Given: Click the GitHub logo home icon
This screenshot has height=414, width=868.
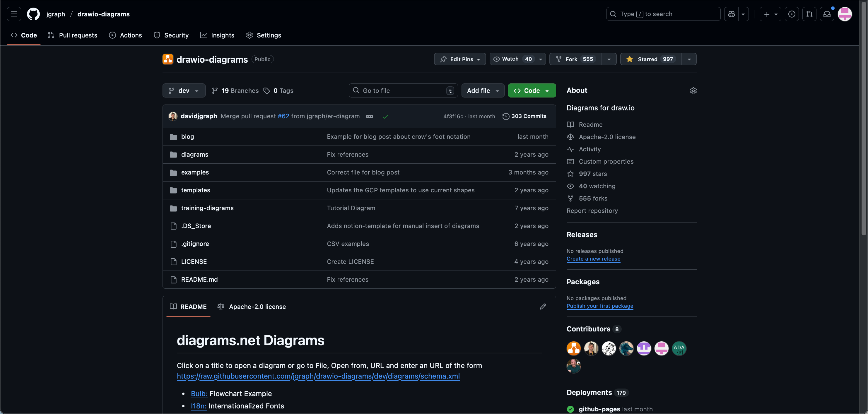Looking at the screenshot, I should click(33, 14).
